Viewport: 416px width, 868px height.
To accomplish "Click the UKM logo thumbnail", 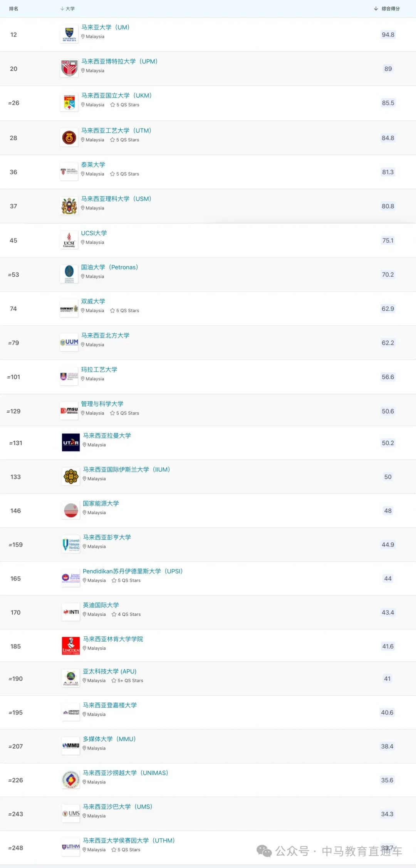I will pos(69,103).
